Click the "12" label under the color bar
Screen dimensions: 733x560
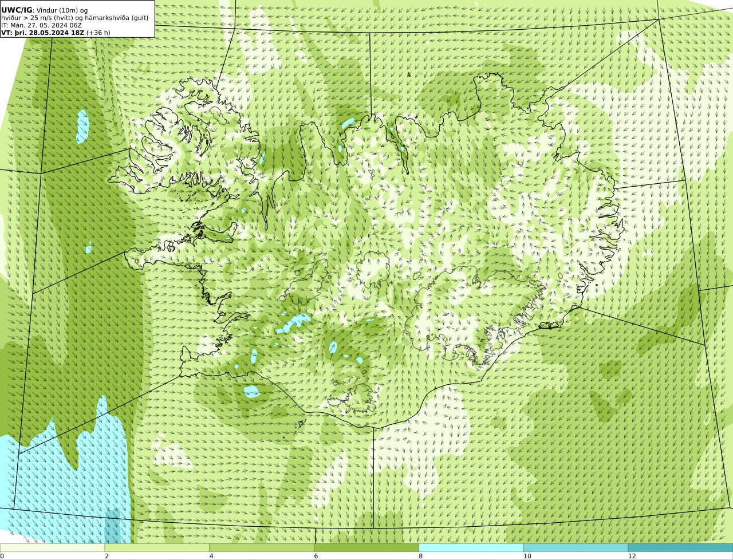(632, 556)
